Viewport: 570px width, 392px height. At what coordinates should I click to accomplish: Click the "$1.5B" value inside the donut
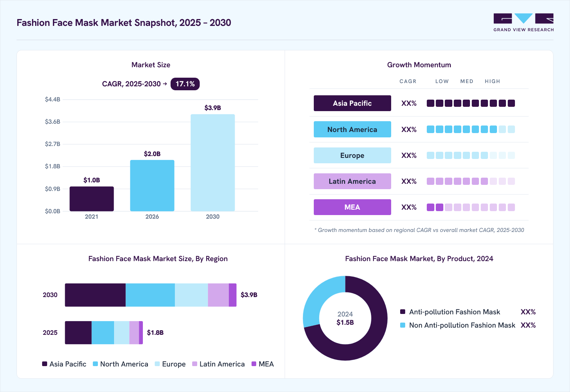click(x=345, y=323)
